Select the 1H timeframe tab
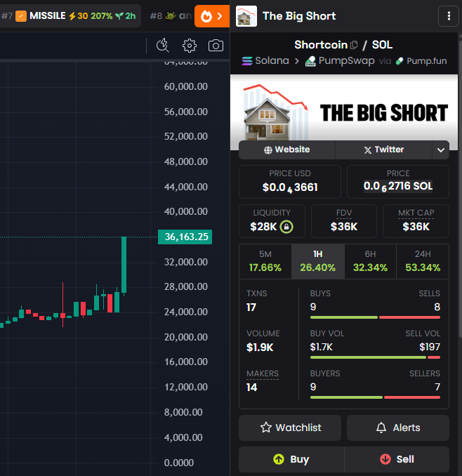Viewport: 462px width, 476px height. point(318,261)
